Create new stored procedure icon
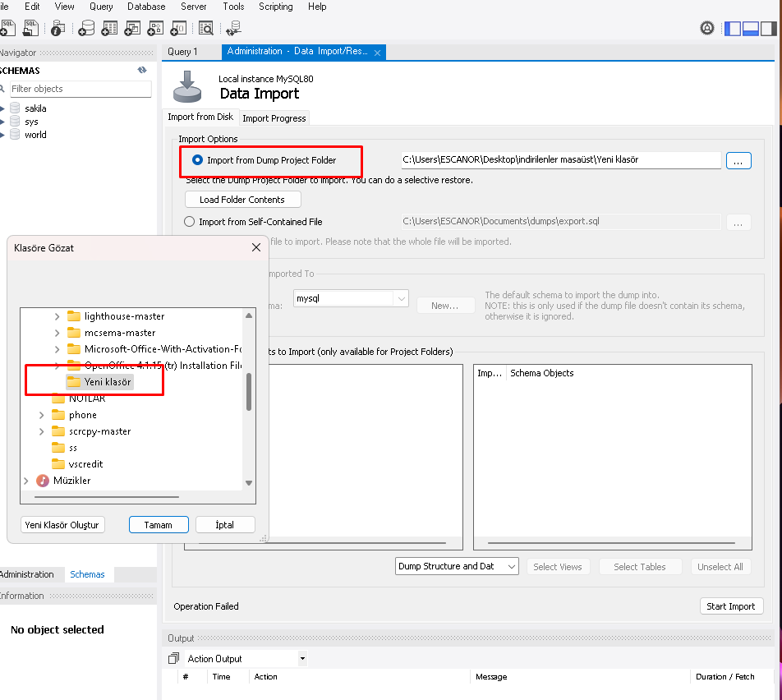 [155, 28]
